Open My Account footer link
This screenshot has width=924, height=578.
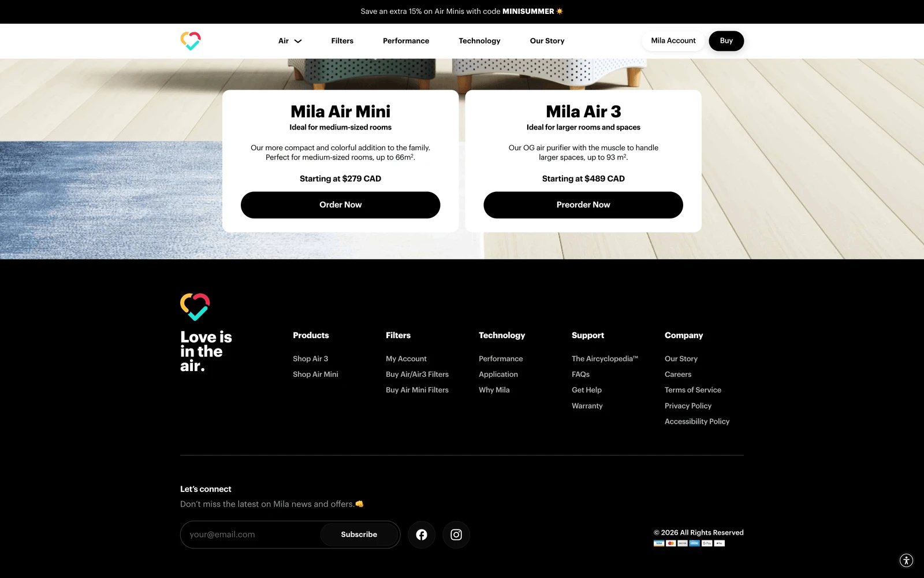pos(406,359)
